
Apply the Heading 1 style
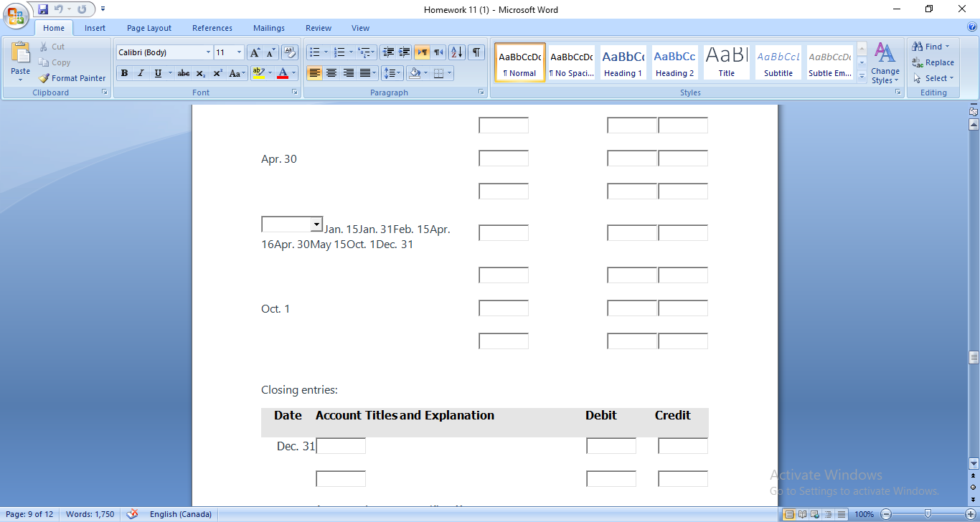[623, 62]
